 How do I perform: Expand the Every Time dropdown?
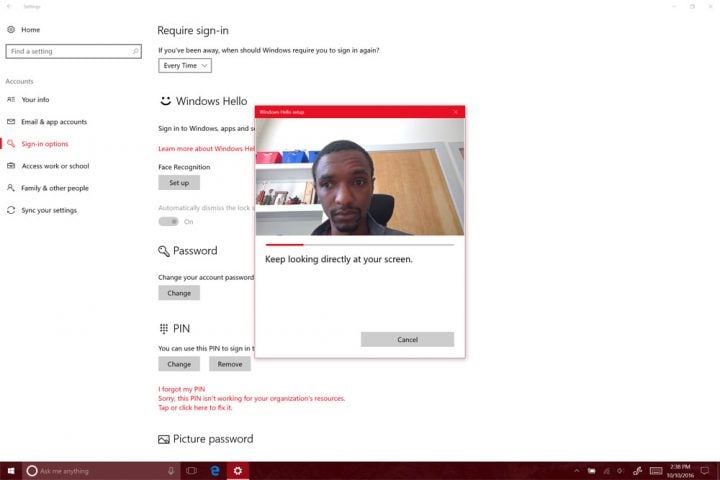coord(185,66)
